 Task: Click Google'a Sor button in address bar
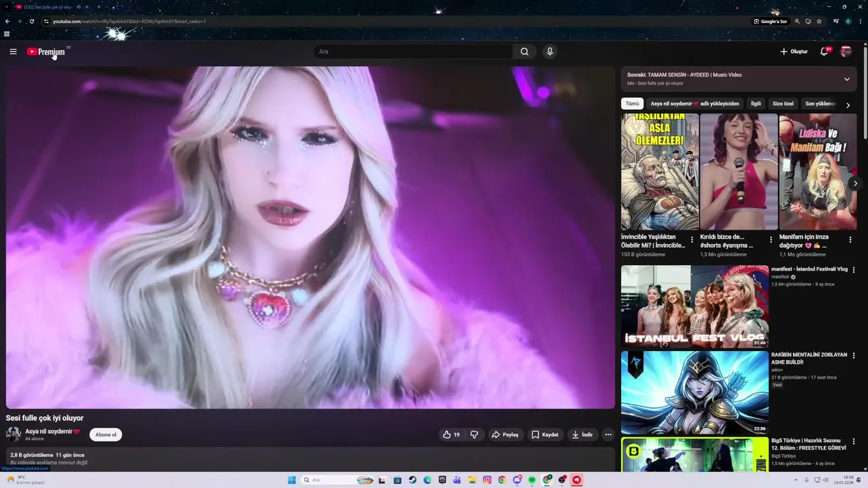click(x=770, y=21)
